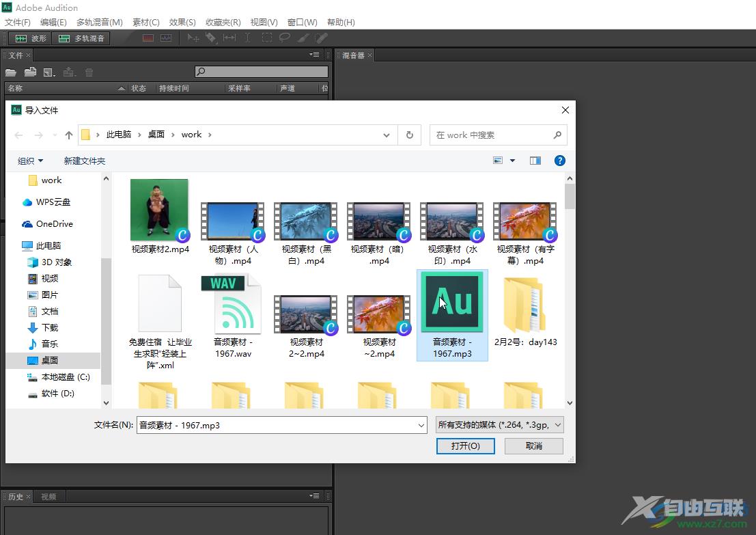Image resolution: width=756 pixels, height=535 pixels.
Task: Go forward in the import dialog
Action: 38,135
